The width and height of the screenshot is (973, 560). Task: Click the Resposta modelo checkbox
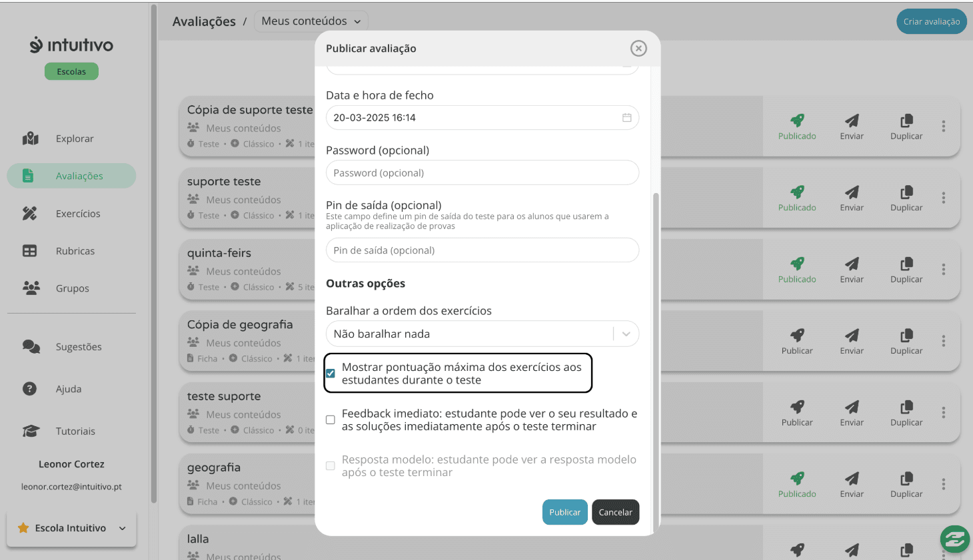coord(331,466)
